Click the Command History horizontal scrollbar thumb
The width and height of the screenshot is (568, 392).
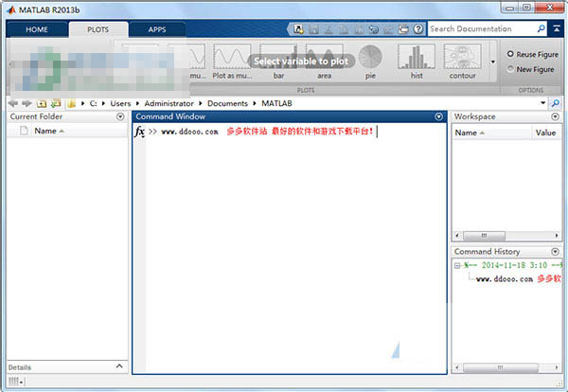[x=501, y=367]
